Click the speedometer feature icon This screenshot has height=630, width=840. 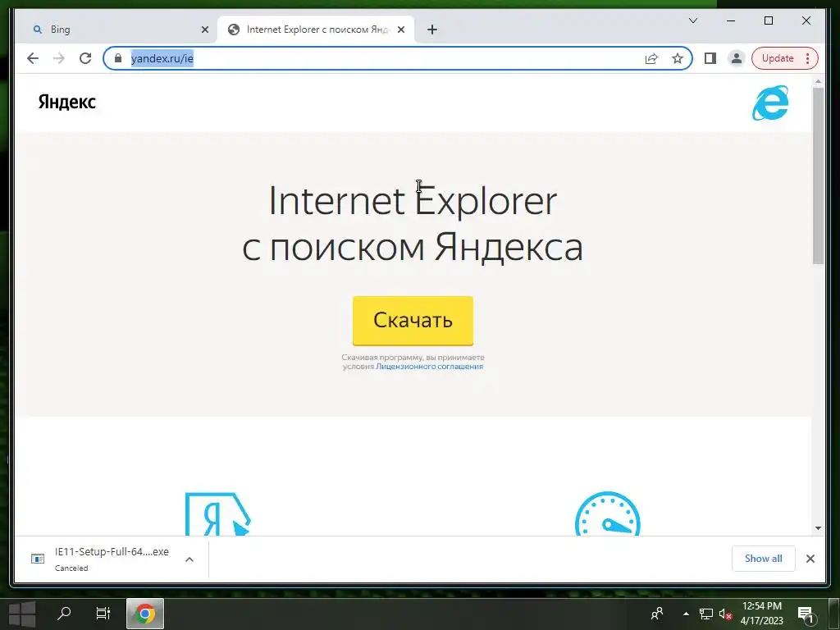click(608, 514)
